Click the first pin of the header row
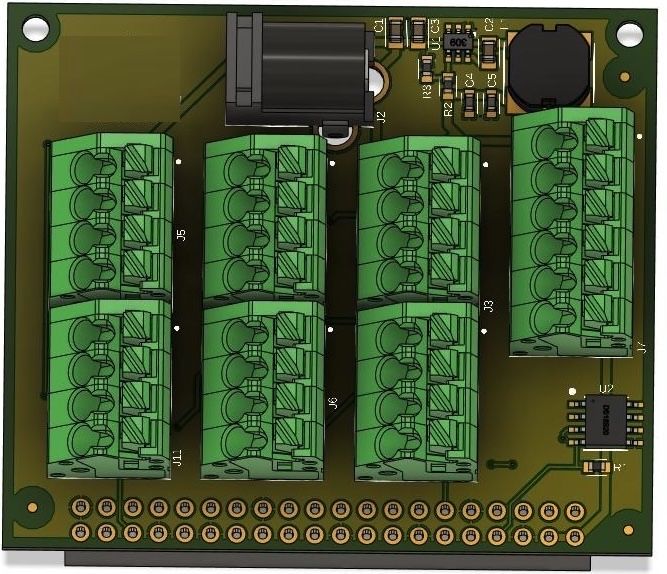 tap(80, 507)
